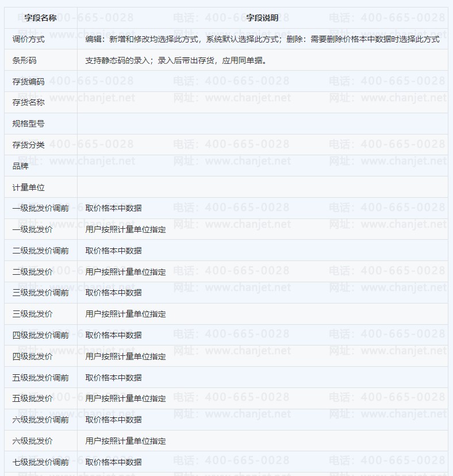Click 用户按照计量单位指定 in the 五级批发价 row
Screen dimensions: 453x476
point(126,398)
